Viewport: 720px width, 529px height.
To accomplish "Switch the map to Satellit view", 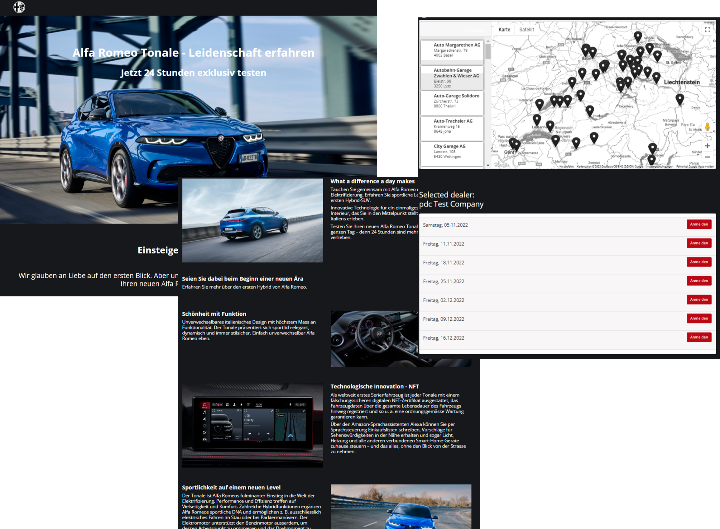I will pyautogui.click(x=527, y=29).
